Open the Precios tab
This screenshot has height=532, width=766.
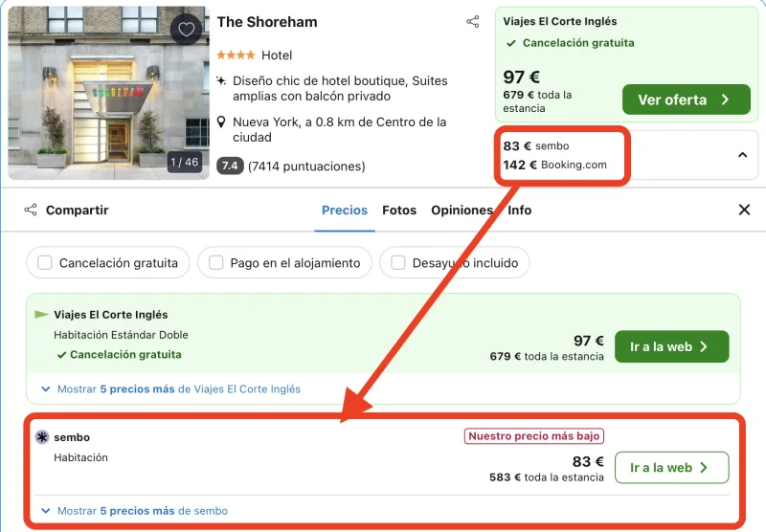click(x=345, y=210)
